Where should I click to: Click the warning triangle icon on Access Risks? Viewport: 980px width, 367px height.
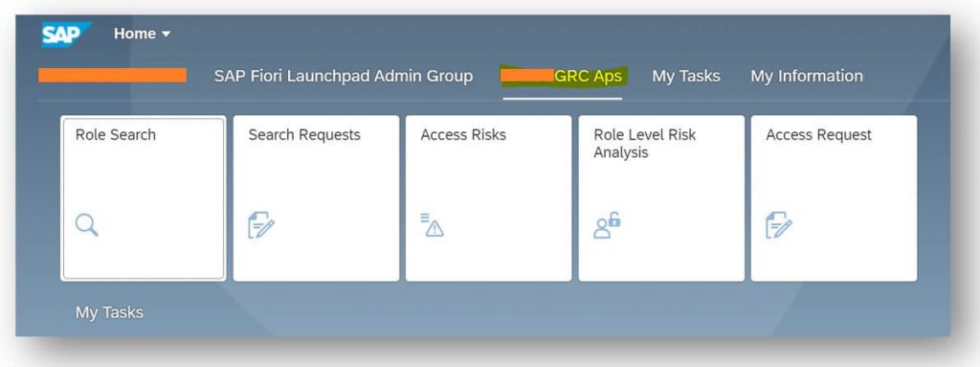click(x=432, y=225)
